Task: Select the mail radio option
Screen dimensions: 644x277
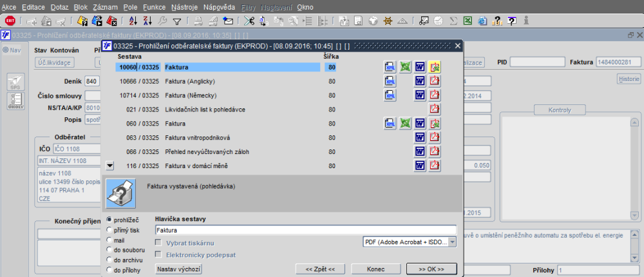Action: 109,240
